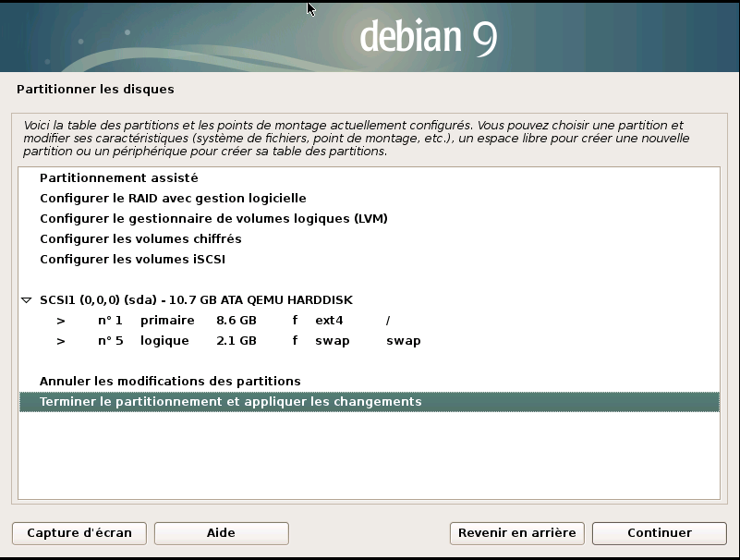Click the ext4 filesystem label in partition 1
This screenshot has height=560, width=740.
pyautogui.click(x=330, y=321)
